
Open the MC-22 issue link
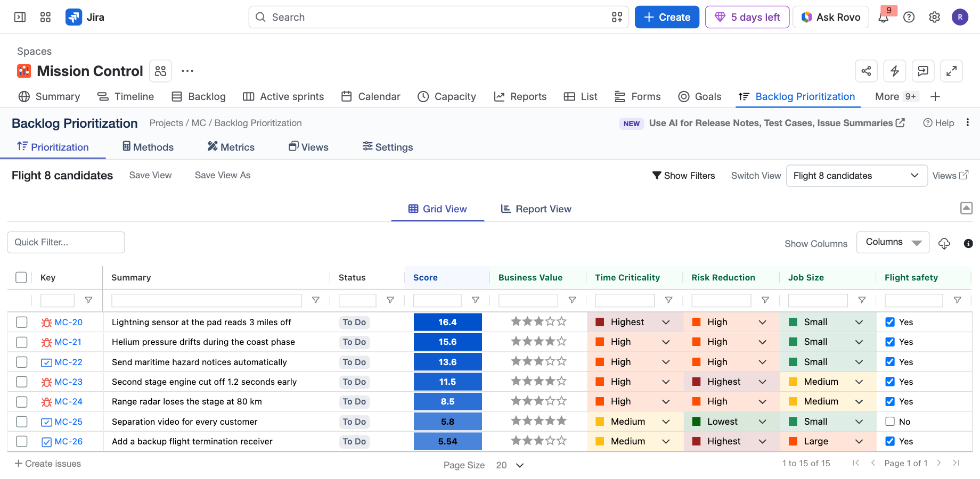pos(69,362)
